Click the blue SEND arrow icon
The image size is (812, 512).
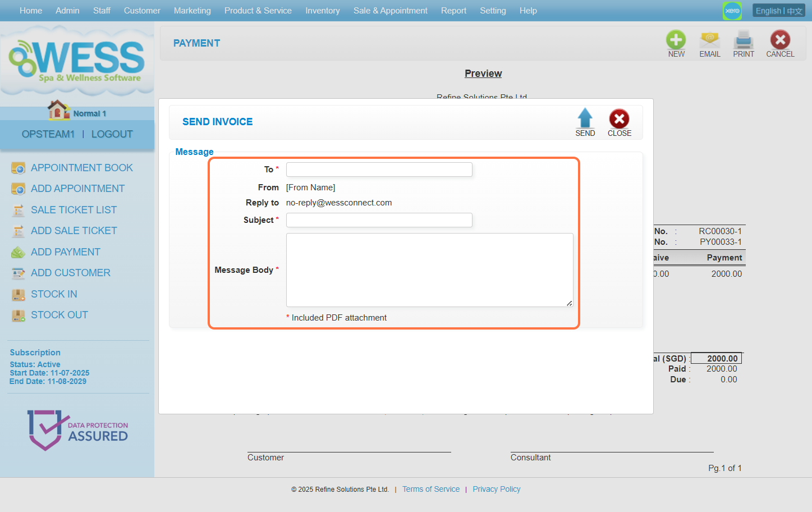click(x=585, y=118)
